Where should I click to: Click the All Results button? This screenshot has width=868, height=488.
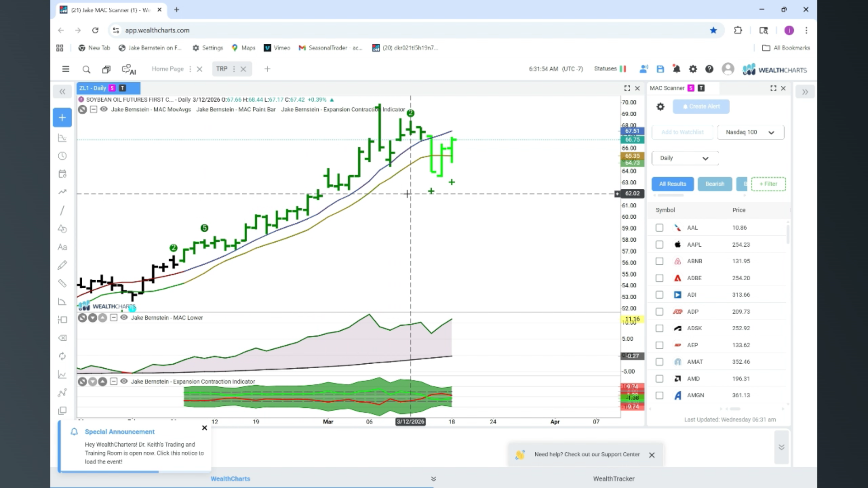pos(673,184)
